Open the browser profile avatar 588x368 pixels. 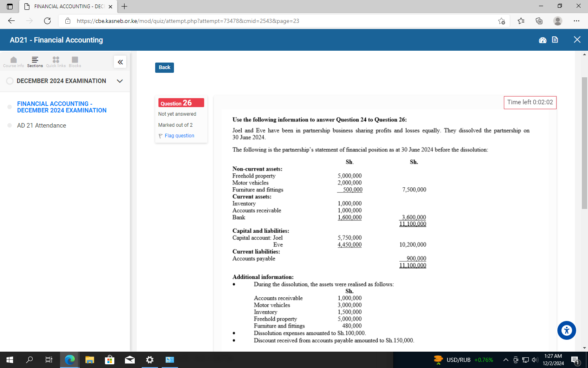point(558,21)
